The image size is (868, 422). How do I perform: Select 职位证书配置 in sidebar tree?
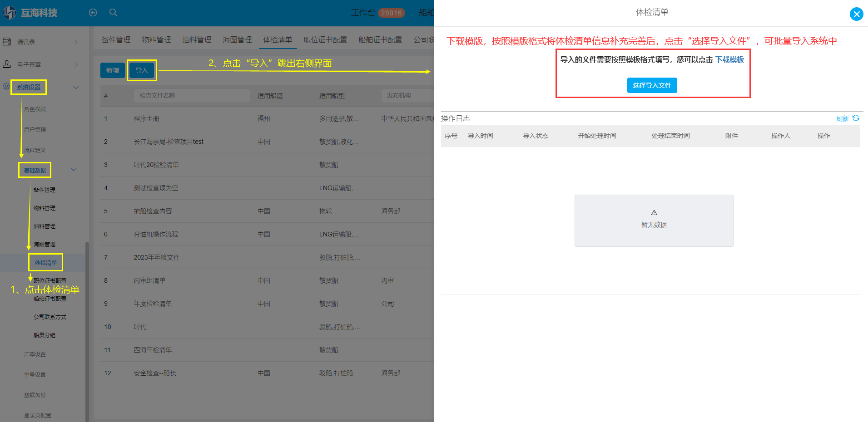(50, 280)
